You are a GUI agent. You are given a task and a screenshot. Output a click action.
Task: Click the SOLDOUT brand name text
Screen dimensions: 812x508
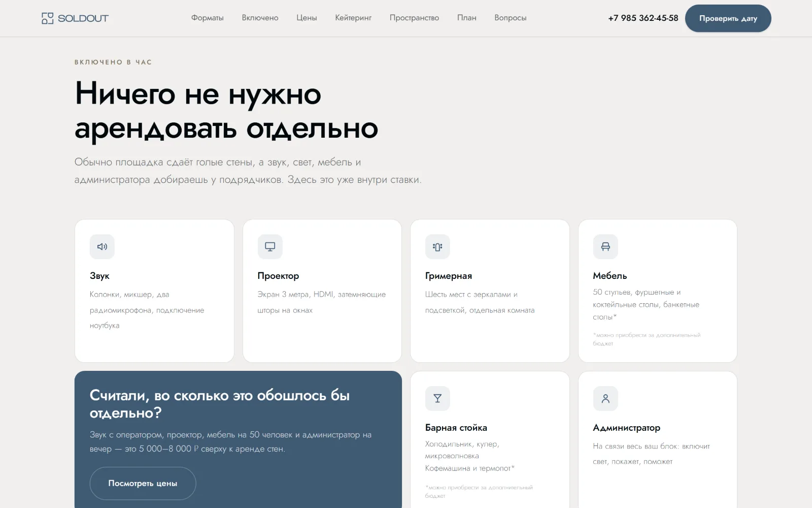[x=83, y=18]
